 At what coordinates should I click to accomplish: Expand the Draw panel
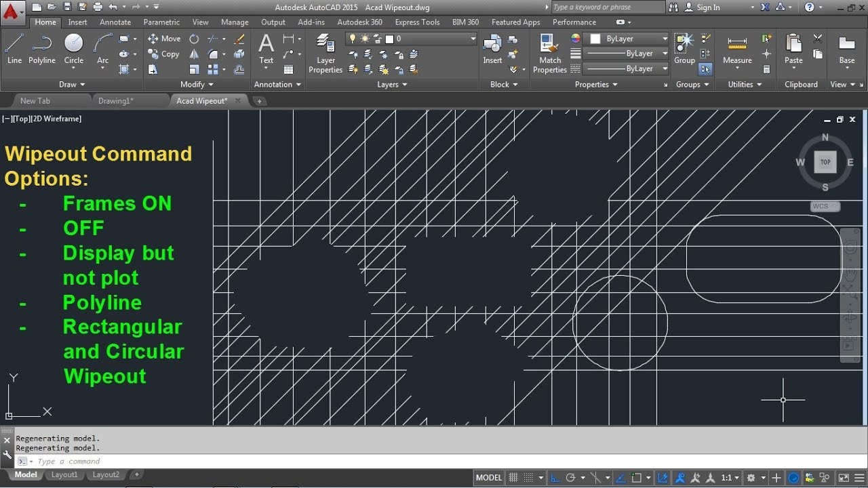pos(72,85)
